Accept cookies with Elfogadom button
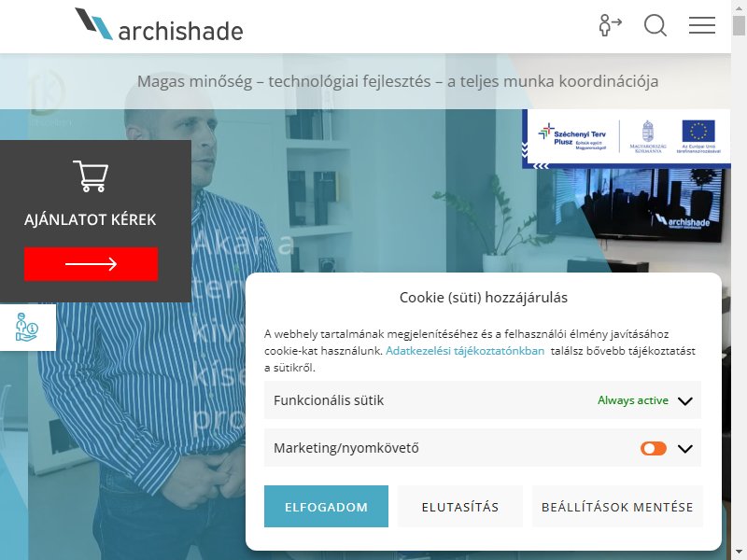This screenshot has height=560, width=747. [326, 506]
